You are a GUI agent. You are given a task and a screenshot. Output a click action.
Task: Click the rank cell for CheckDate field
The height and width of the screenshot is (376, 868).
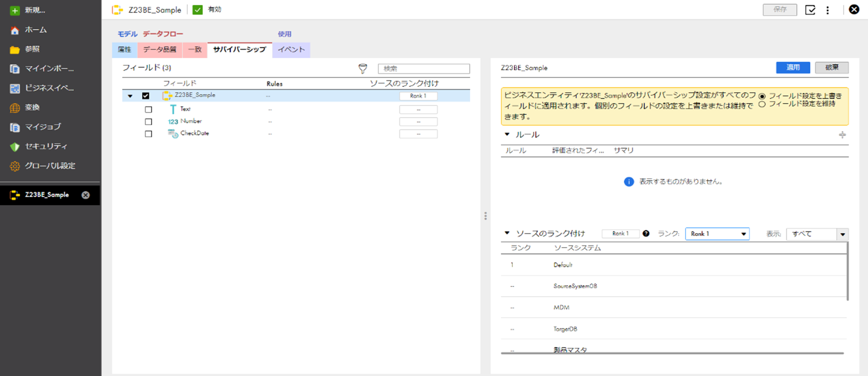[418, 134]
